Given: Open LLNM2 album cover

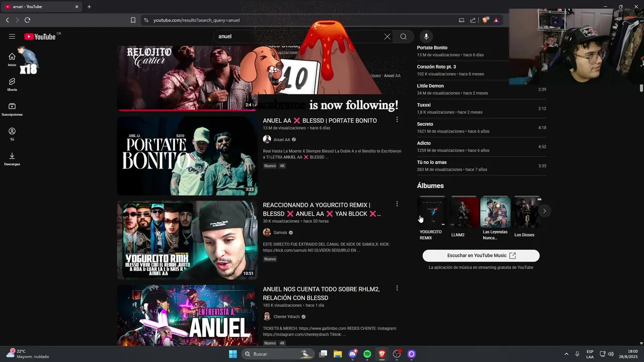Looking at the screenshot, I should (x=464, y=212).
